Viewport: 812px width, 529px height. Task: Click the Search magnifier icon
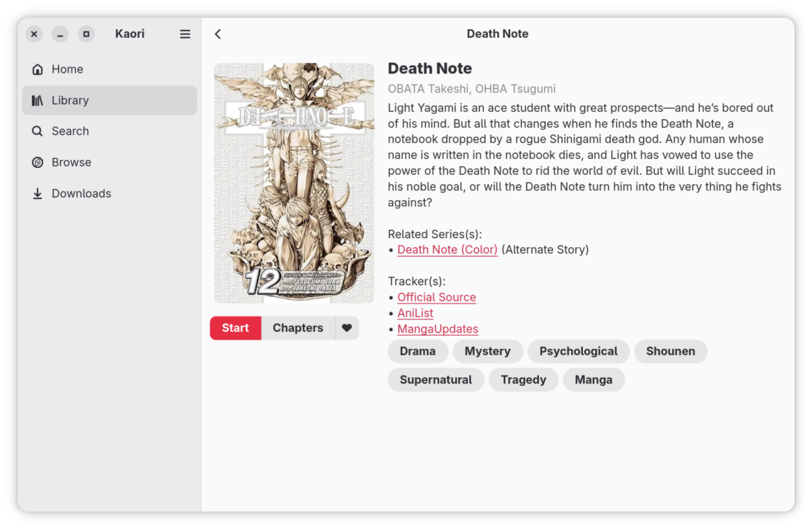click(x=38, y=131)
